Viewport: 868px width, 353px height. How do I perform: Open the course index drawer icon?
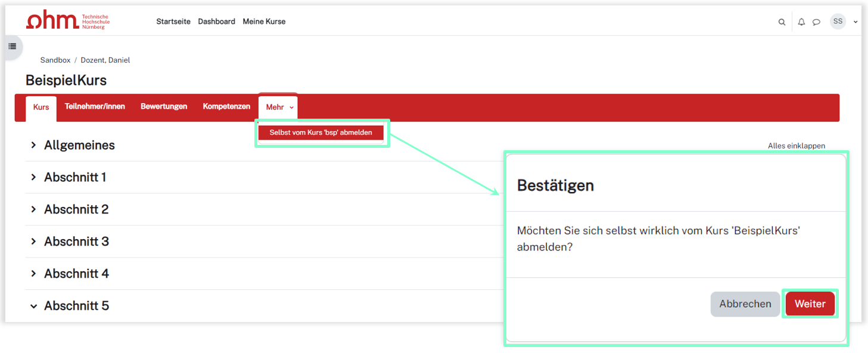point(13,47)
